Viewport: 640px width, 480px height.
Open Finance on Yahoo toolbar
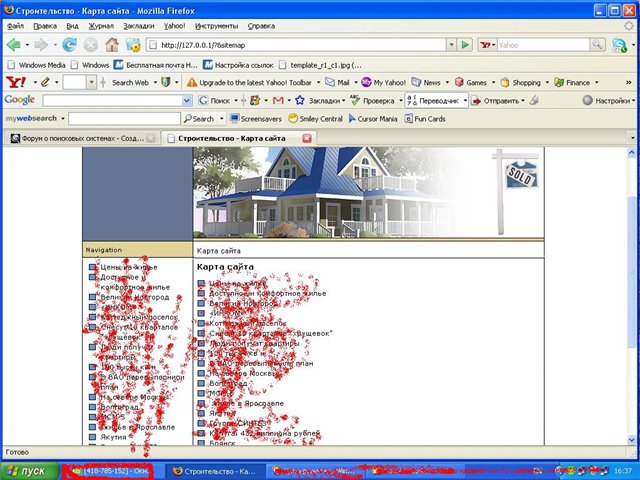coord(572,82)
